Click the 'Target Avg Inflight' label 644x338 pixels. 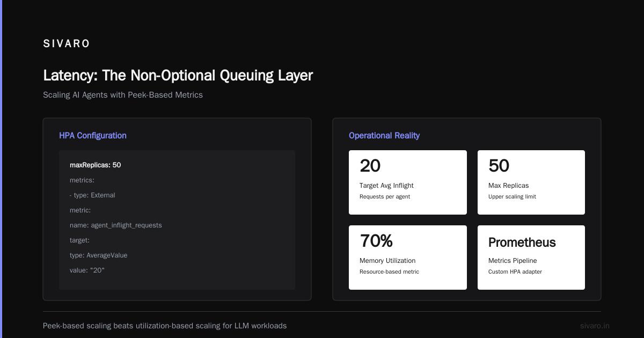point(386,186)
